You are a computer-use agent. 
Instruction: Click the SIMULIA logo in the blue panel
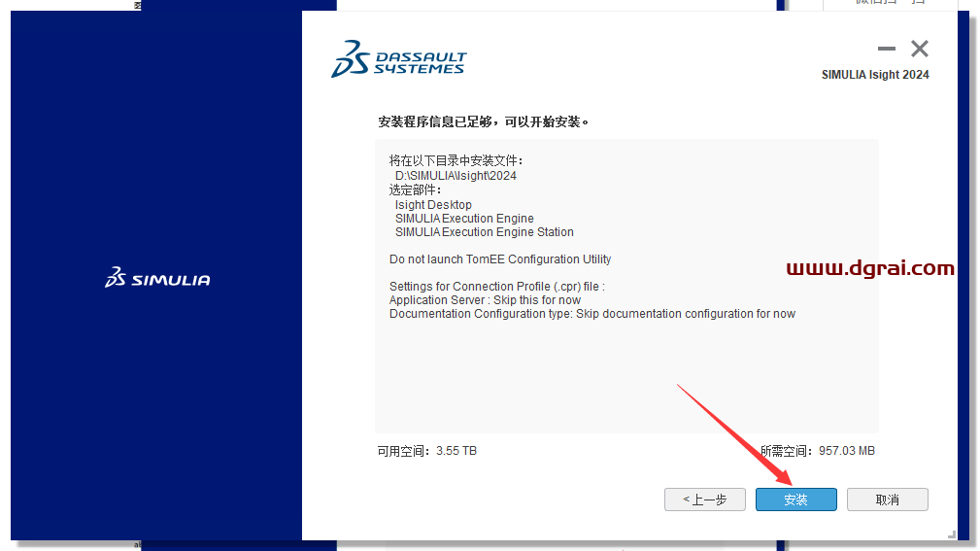[x=157, y=277]
